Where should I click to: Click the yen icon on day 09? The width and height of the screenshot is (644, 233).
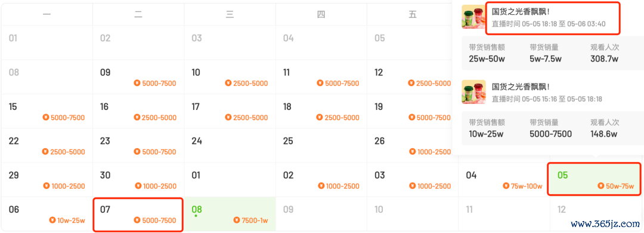[x=137, y=84]
